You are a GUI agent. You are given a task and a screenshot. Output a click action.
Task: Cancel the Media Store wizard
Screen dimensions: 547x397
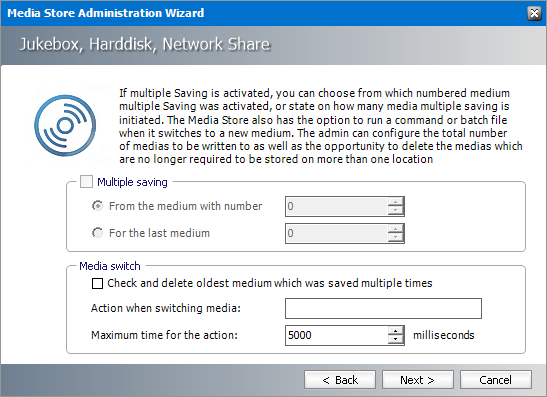coord(496,380)
